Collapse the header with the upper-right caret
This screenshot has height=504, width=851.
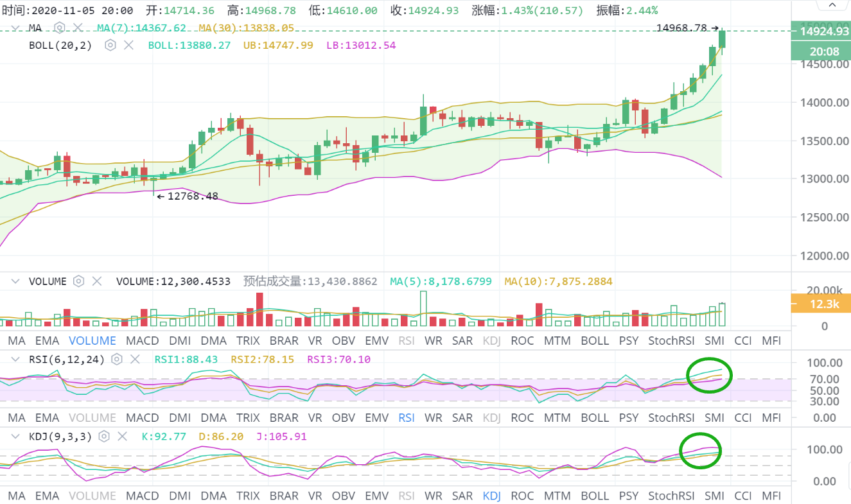832,6
